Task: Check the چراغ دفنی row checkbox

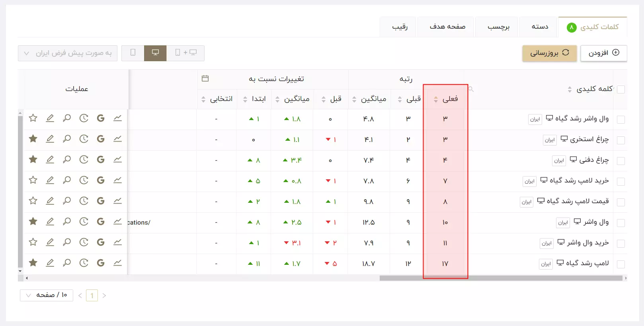Action: tap(621, 161)
